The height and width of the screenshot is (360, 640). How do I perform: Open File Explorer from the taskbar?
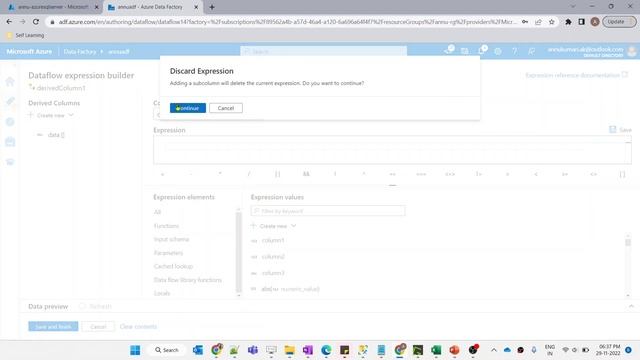[289, 350]
